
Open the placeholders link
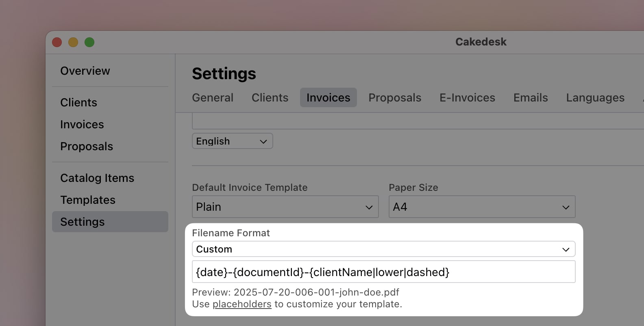click(x=241, y=304)
